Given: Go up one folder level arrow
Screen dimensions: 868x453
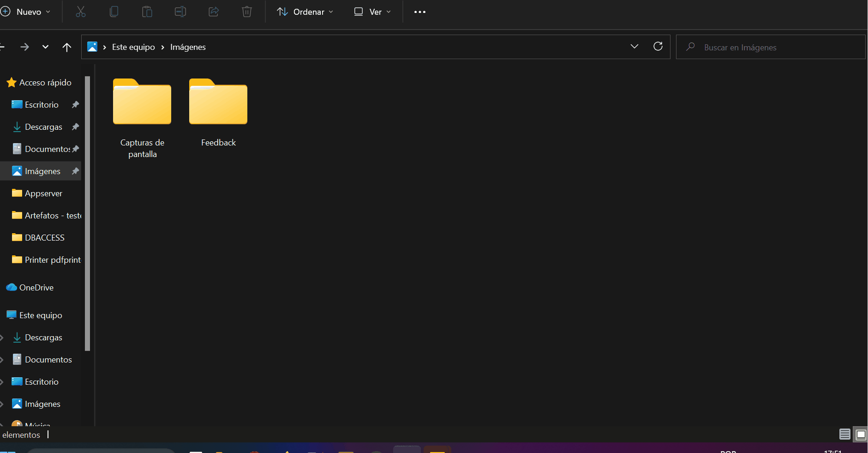Looking at the screenshot, I should click(67, 47).
